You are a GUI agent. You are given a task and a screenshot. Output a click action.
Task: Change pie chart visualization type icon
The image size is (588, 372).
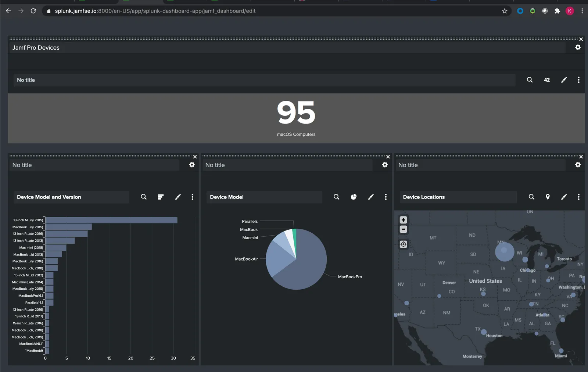coord(354,197)
